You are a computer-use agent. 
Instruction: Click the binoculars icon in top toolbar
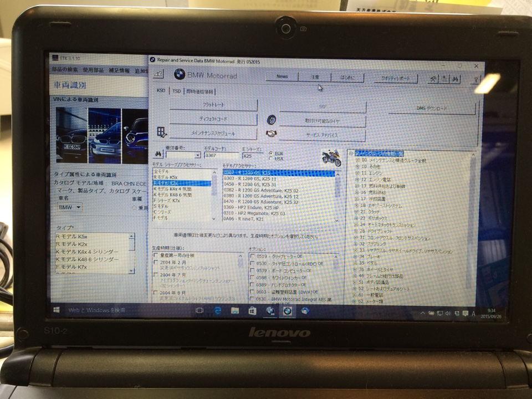click(455, 79)
